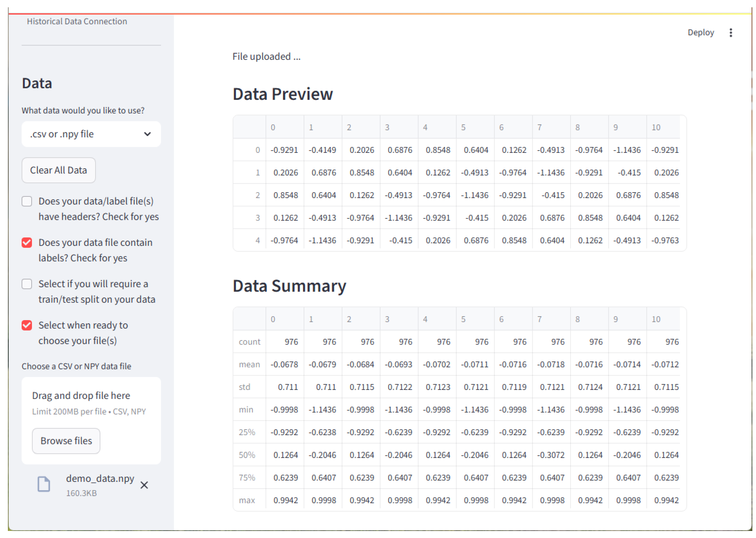Uncheck "Select when ready to choose your file(s)"

coord(26,325)
